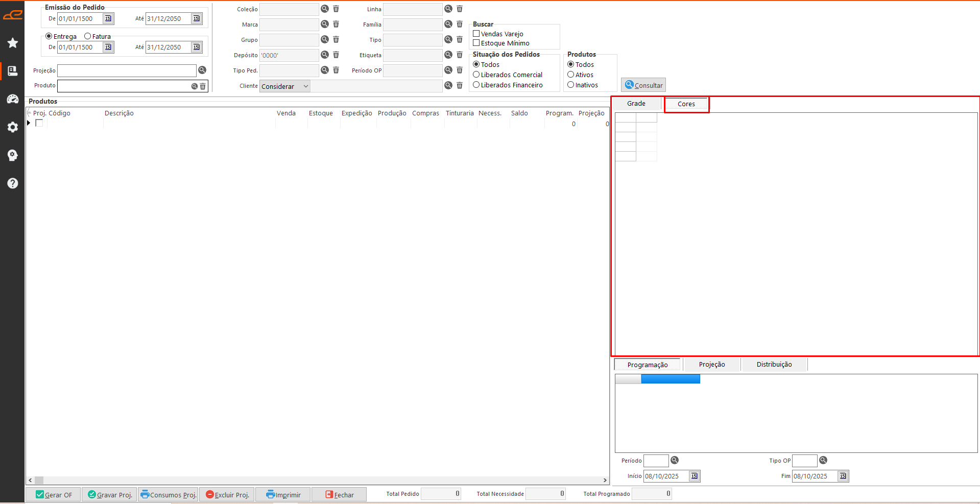The height and width of the screenshot is (504, 980).
Task: Open the settings gear in sidebar
Action: point(13,127)
